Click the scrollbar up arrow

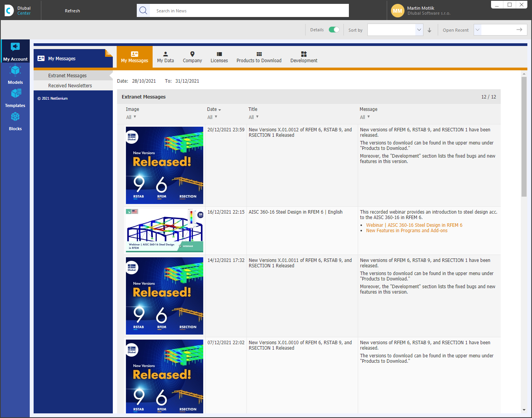(524, 73)
